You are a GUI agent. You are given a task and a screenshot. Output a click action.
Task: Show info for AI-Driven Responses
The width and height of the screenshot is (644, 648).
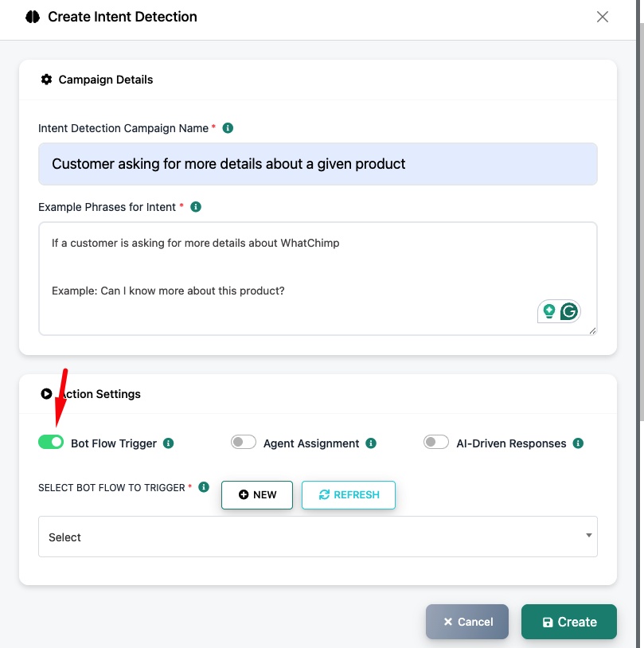[578, 443]
